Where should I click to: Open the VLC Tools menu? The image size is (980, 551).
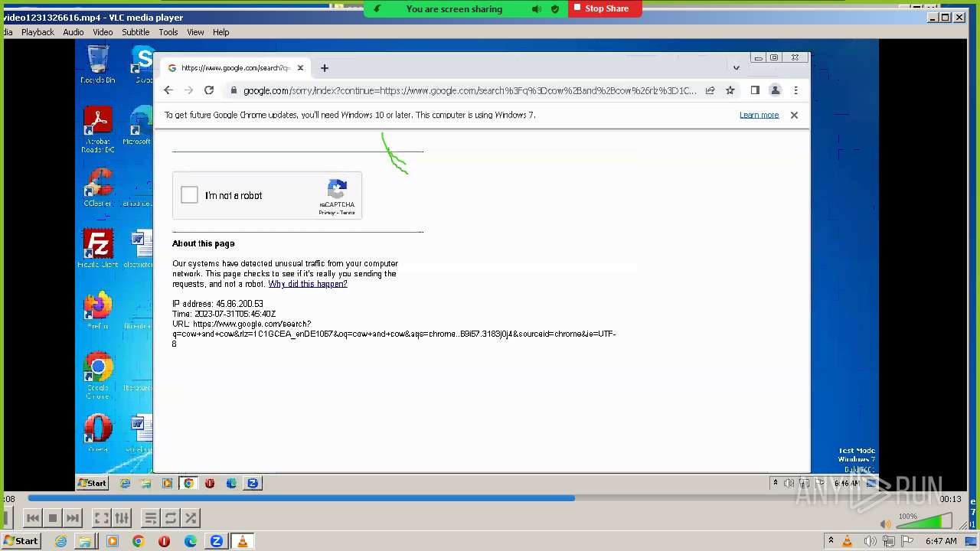tap(168, 32)
